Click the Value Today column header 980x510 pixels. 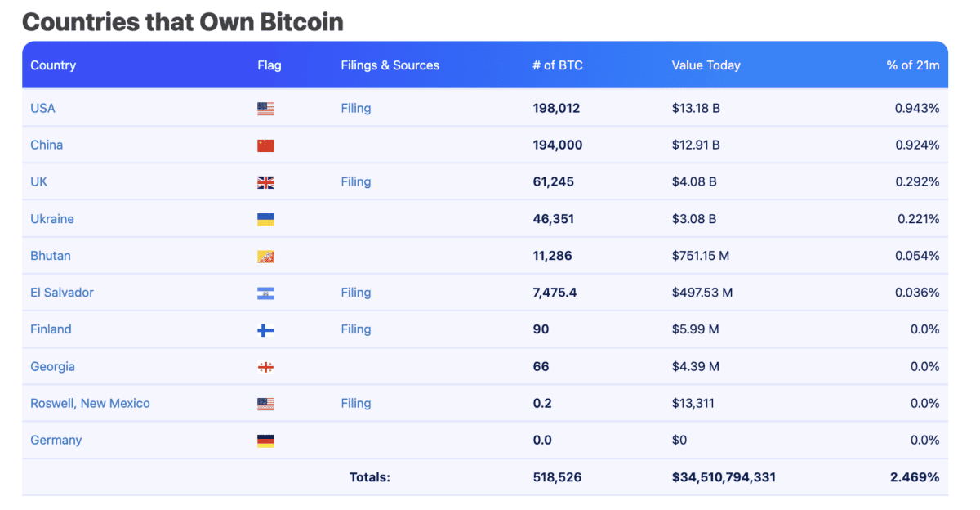[706, 65]
